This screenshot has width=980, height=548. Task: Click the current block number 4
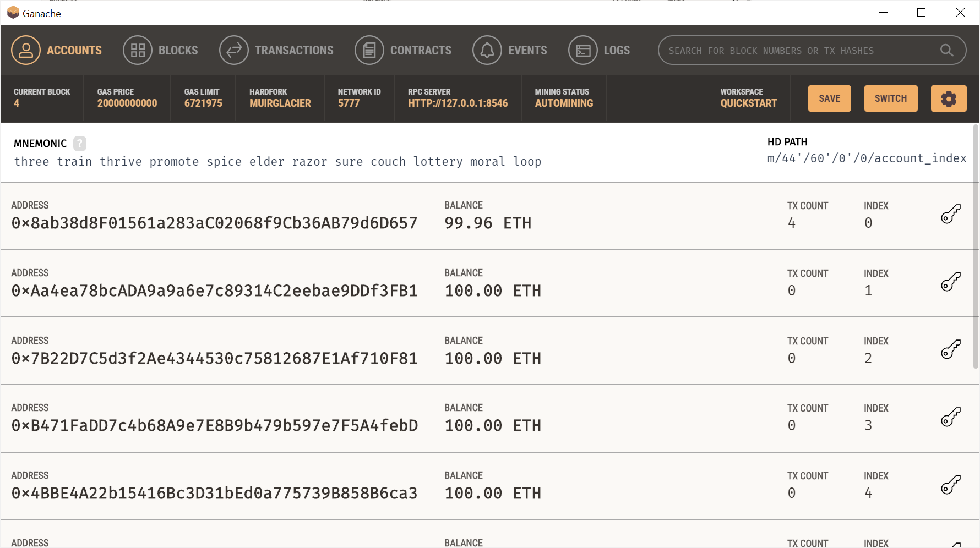17,103
